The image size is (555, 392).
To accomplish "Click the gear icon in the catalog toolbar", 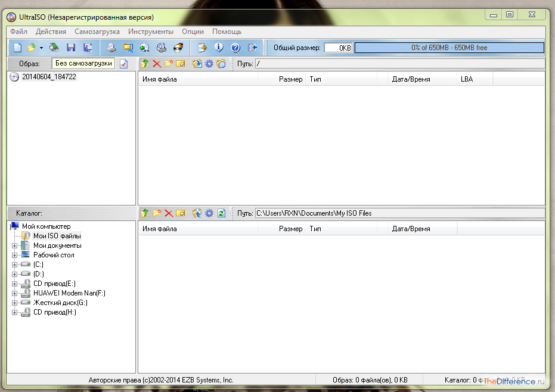I will click(x=209, y=213).
